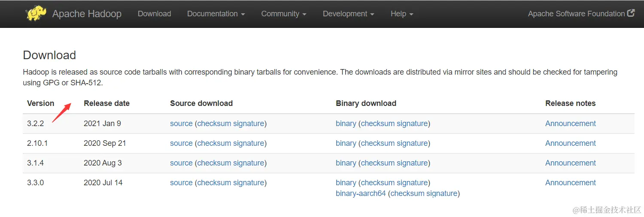Download binary for version 2.10.1
Image resolution: width=644 pixels, height=217 pixels.
coord(346,143)
